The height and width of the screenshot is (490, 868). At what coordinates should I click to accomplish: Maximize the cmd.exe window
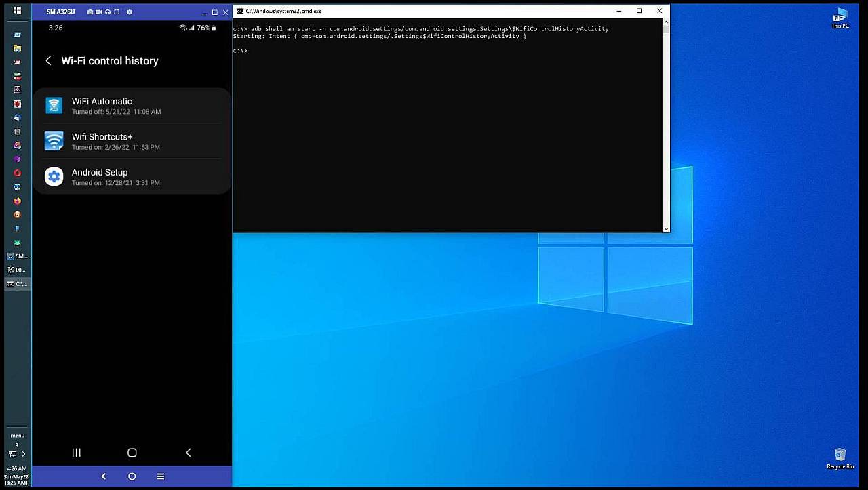pyautogui.click(x=639, y=11)
